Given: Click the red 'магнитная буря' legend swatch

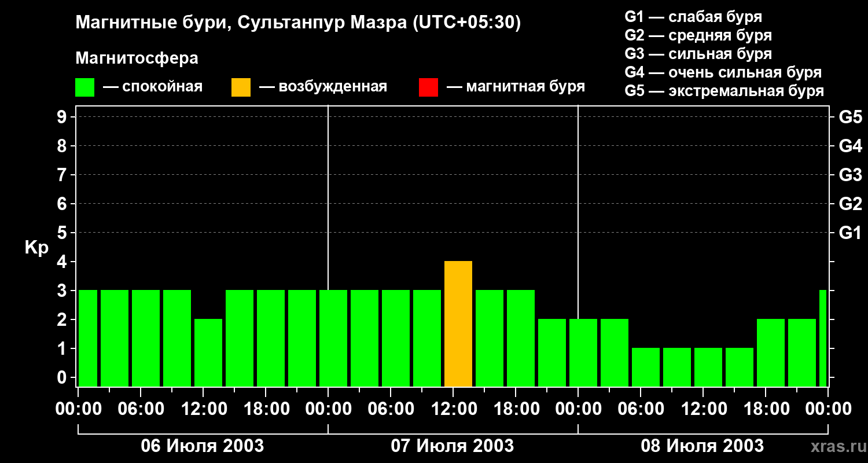Looking at the screenshot, I should [428, 87].
